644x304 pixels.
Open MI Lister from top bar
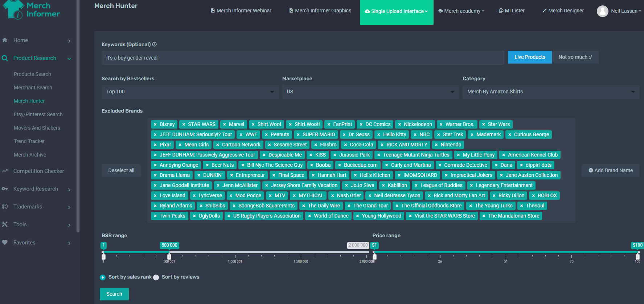(512, 11)
